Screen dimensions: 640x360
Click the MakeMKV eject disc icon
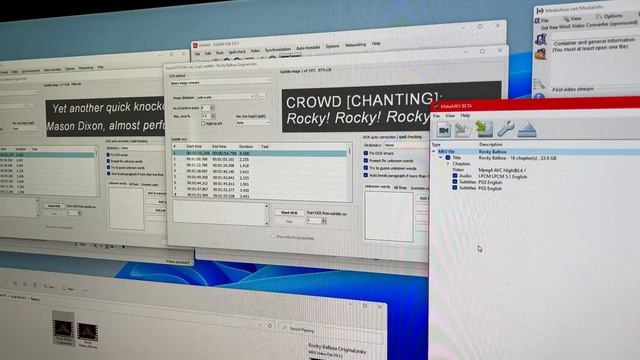point(527,129)
